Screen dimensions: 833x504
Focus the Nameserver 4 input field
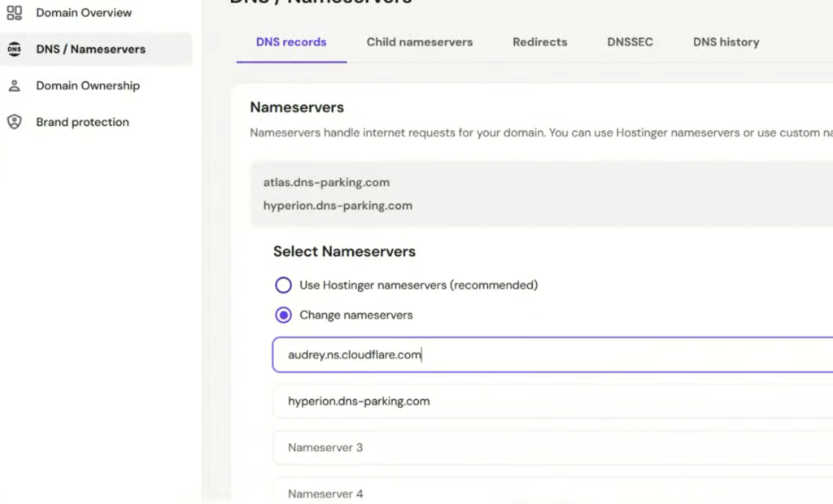tap(552, 491)
